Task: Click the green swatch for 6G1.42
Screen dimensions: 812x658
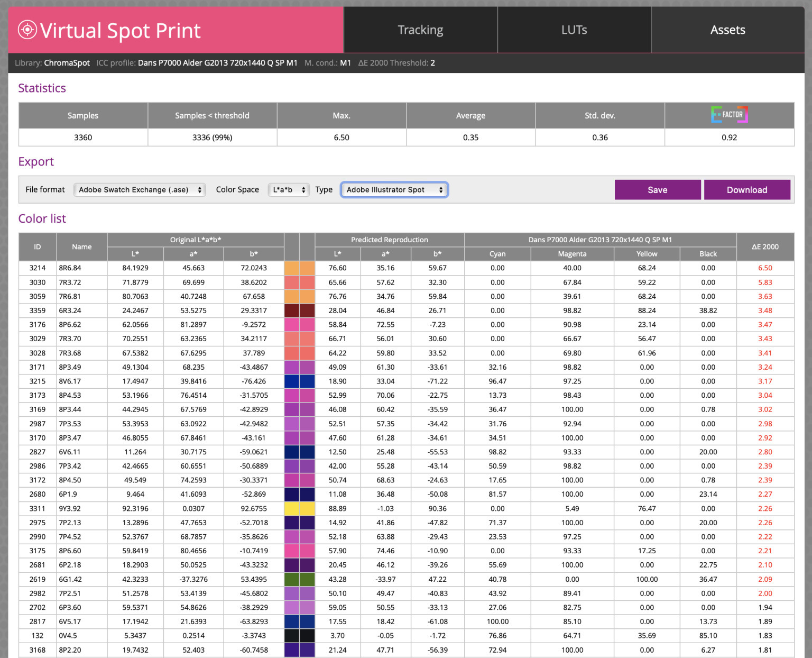Action: pyautogui.click(x=299, y=579)
